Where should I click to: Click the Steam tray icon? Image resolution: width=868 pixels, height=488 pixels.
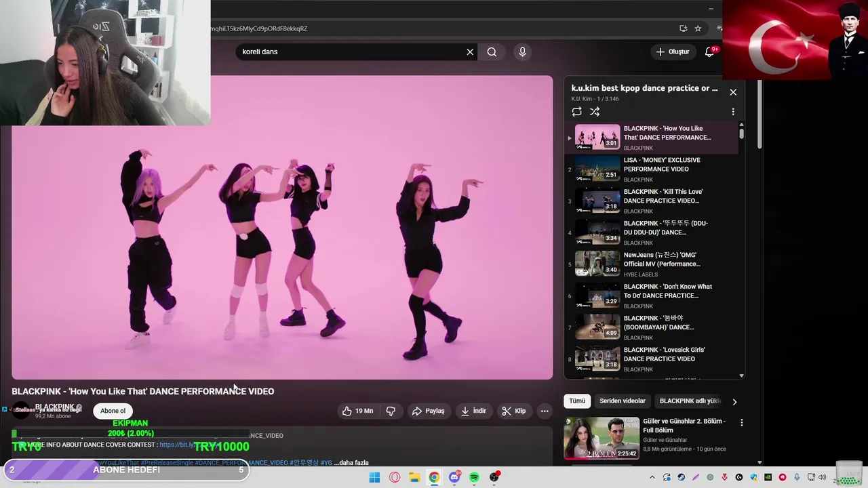pyautogui.click(x=682, y=477)
